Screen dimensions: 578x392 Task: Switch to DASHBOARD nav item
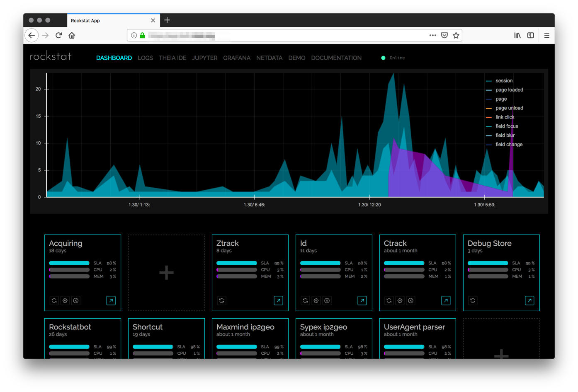pos(114,58)
